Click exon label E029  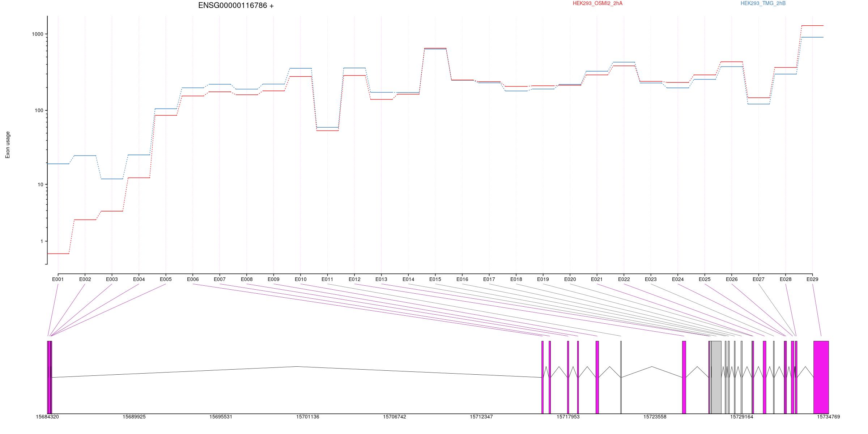[x=812, y=279]
